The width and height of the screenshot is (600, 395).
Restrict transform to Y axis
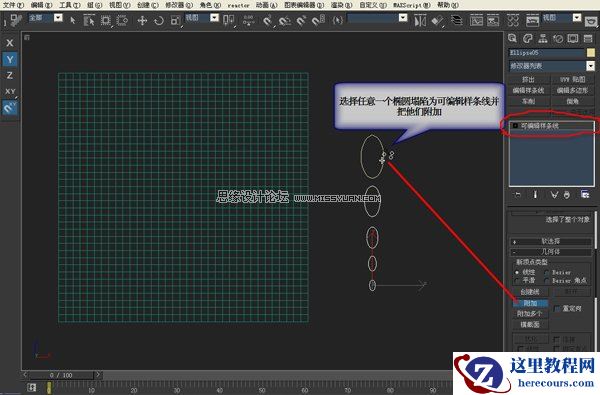click(x=10, y=59)
